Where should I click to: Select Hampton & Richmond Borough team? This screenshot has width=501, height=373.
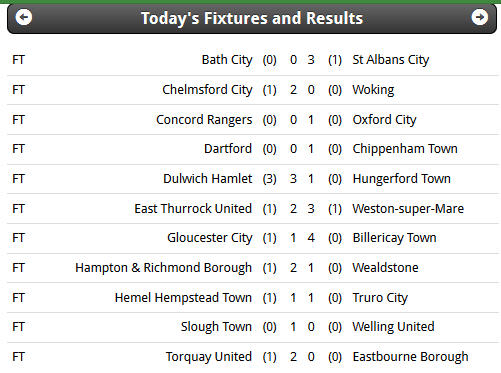pyautogui.click(x=163, y=268)
